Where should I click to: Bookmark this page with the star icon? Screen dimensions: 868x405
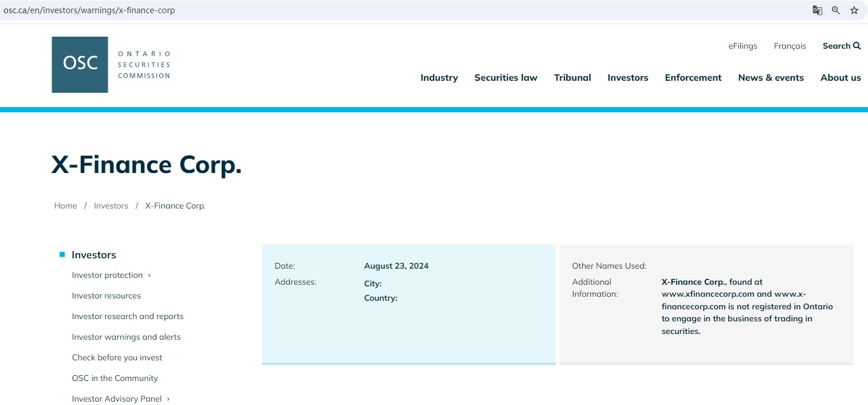(854, 10)
